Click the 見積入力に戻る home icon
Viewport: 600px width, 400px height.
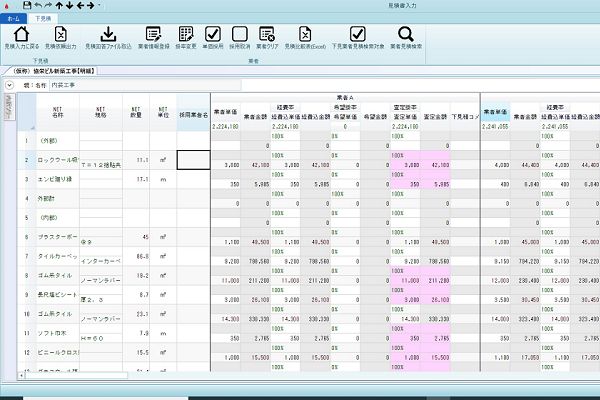click(21, 34)
